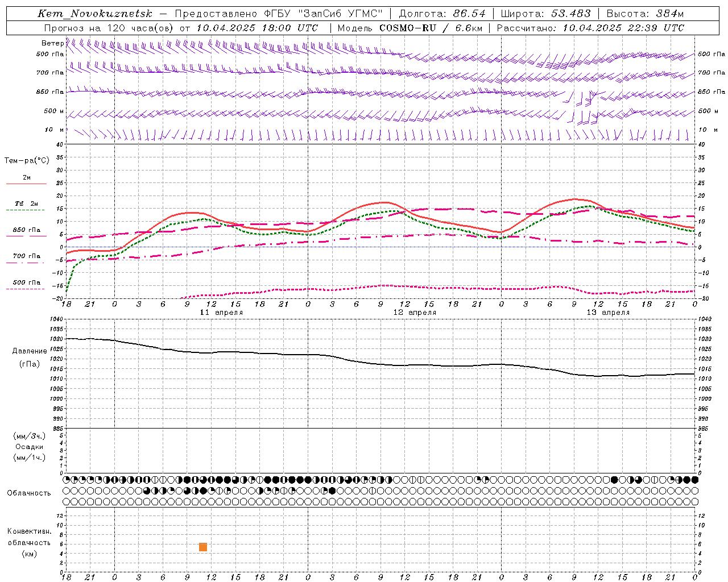The width and height of the screenshot is (728, 582).
Task: Click the '2м' temperature legend entry
Action: pos(27,178)
